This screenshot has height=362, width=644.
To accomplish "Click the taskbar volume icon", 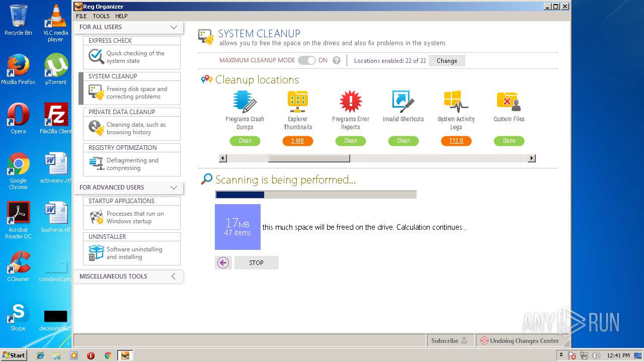I will pos(596,355).
